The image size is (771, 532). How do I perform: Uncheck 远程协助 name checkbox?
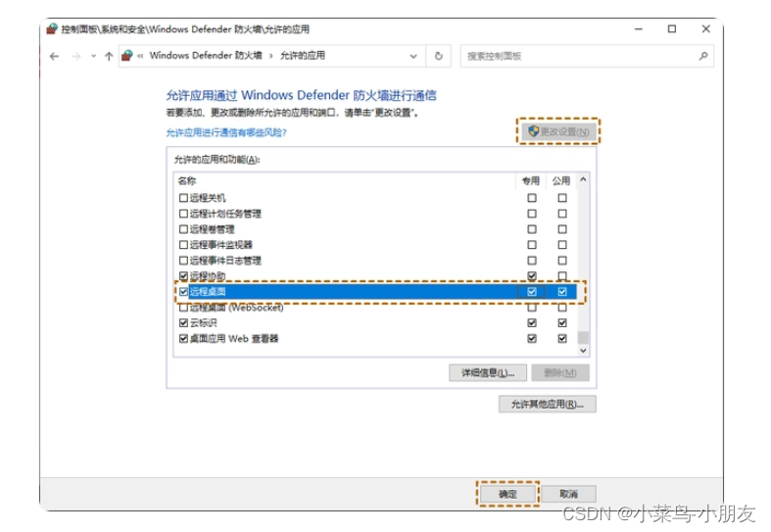pyautogui.click(x=183, y=276)
